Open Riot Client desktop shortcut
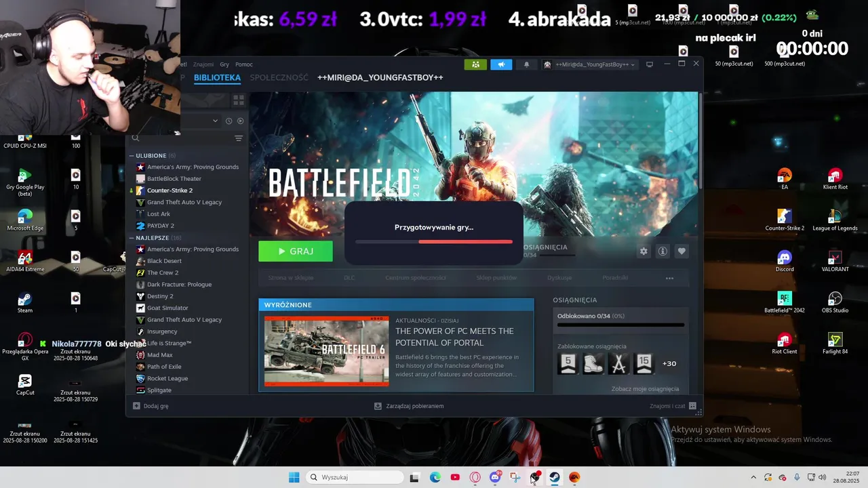868x488 pixels. coord(785,343)
